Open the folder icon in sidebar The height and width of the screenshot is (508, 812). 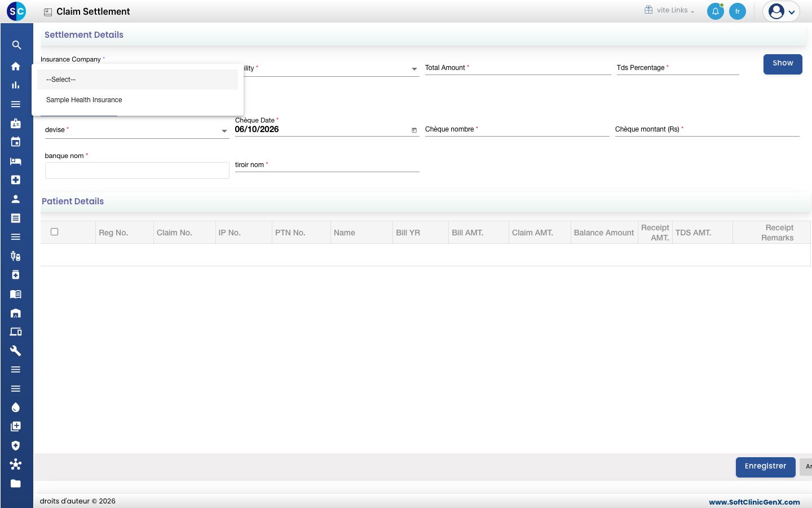16,483
